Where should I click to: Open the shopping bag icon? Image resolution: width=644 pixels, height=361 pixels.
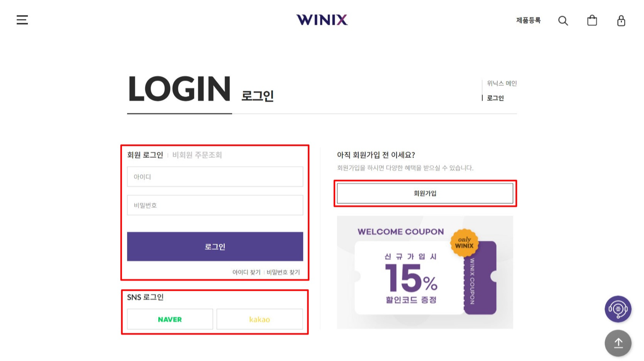point(592,20)
